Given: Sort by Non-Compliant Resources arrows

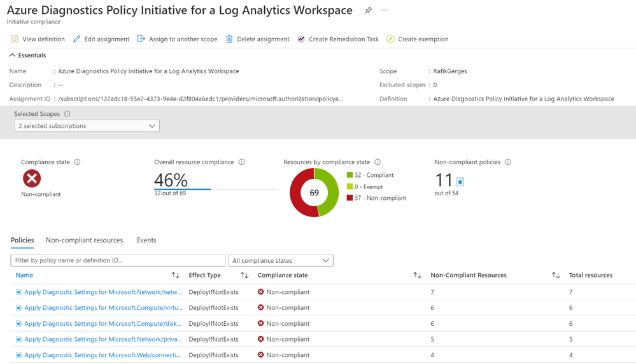Looking at the screenshot, I should coord(556,276).
